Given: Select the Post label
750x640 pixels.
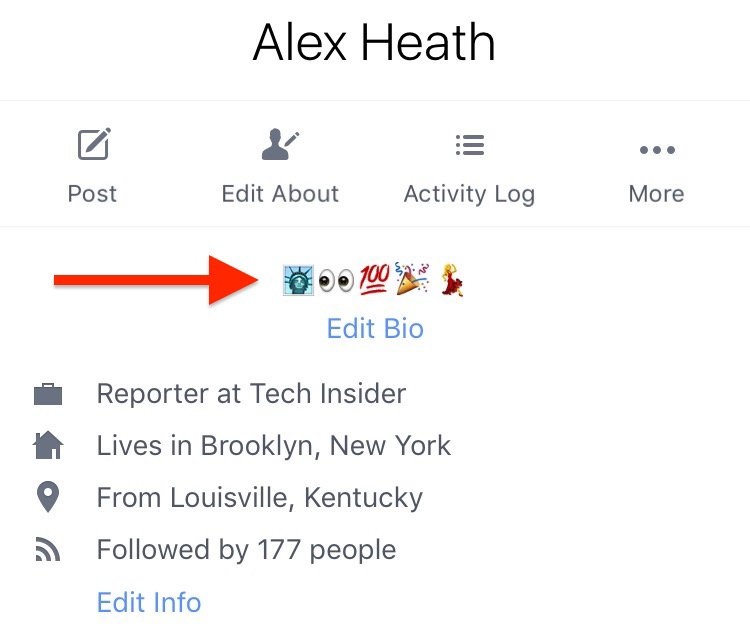Looking at the screenshot, I should (92, 194).
